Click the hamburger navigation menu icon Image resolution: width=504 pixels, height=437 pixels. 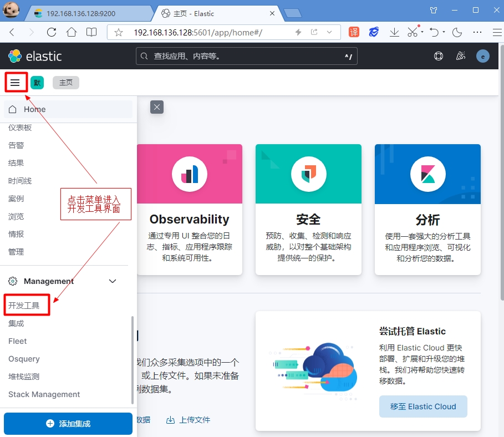[x=15, y=83]
